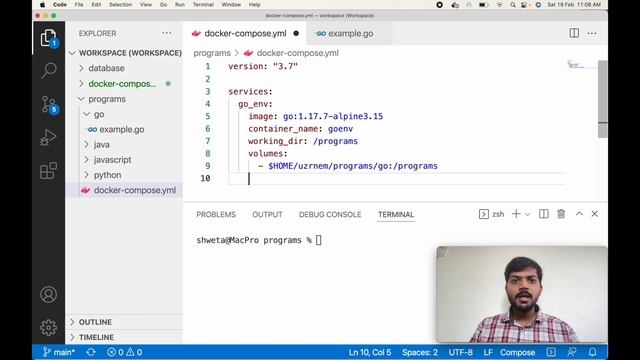Open the Explorer view in activity bar
The height and width of the screenshot is (360, 640).
coord(49,38)
